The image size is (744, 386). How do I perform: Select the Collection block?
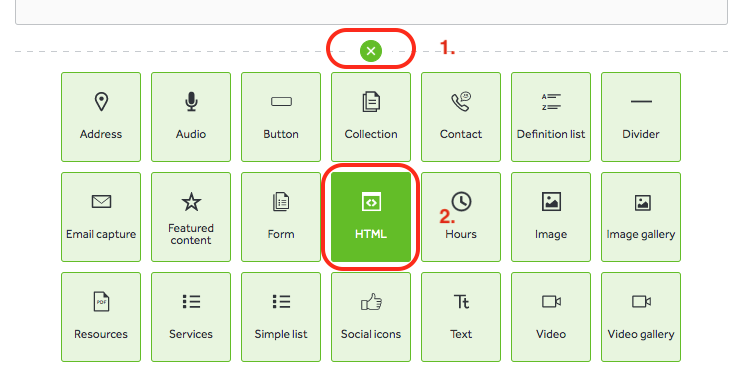(371, 117)
